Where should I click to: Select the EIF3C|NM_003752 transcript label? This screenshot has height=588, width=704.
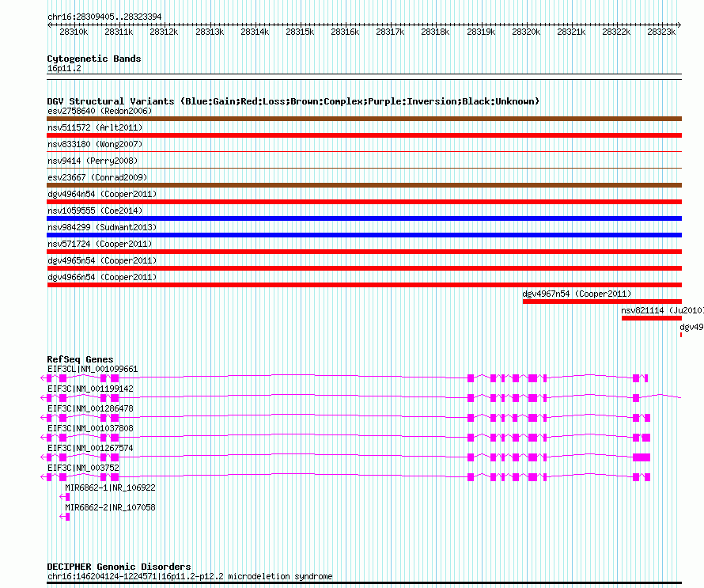(83, 468)
